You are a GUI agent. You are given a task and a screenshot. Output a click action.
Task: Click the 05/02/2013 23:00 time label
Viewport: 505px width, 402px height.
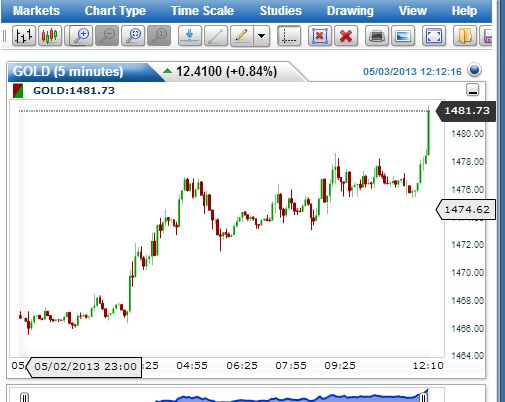(85, 367)
